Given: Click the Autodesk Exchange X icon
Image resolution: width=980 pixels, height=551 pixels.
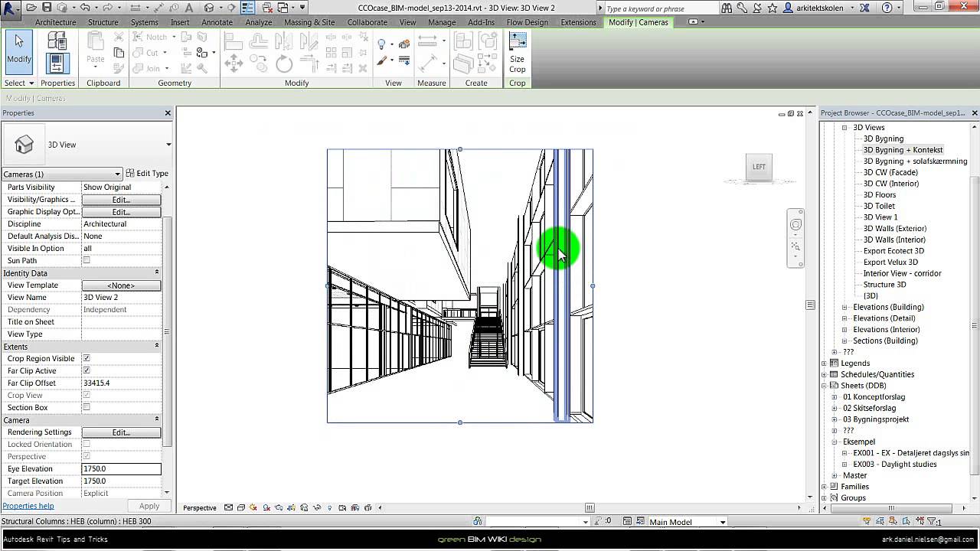Looking at the screenshot, I should click(864, 8).
